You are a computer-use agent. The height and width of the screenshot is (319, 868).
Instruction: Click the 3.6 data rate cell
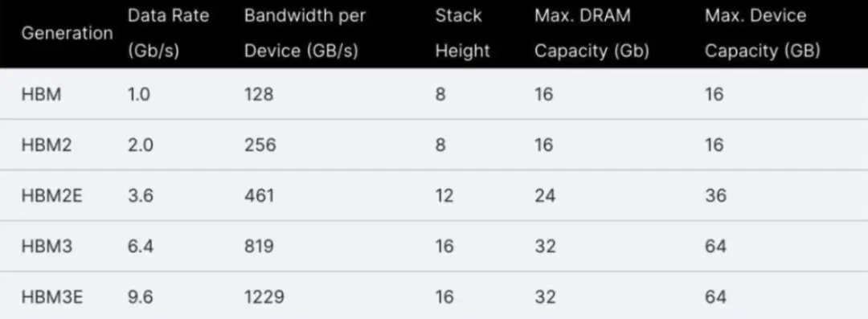(x=140, y=196)
